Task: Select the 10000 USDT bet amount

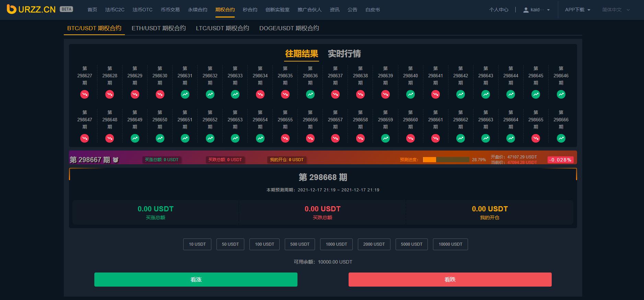Action: tap(450, 244)
